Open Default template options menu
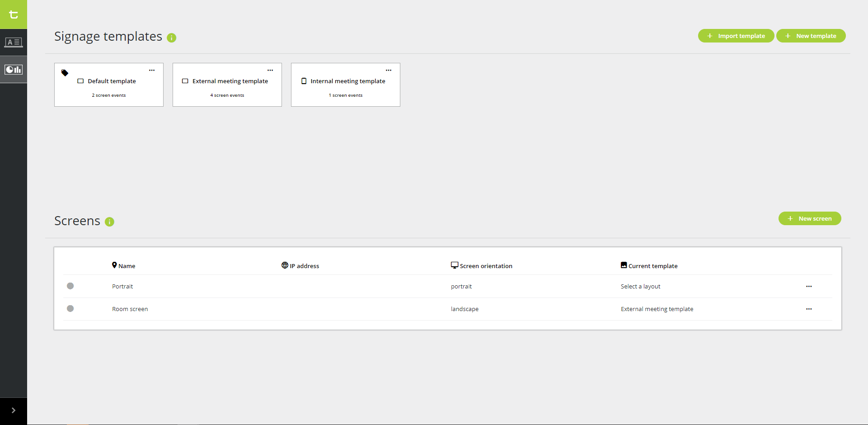Viewport: 868px width, 425px height. (x=152, y=71)
